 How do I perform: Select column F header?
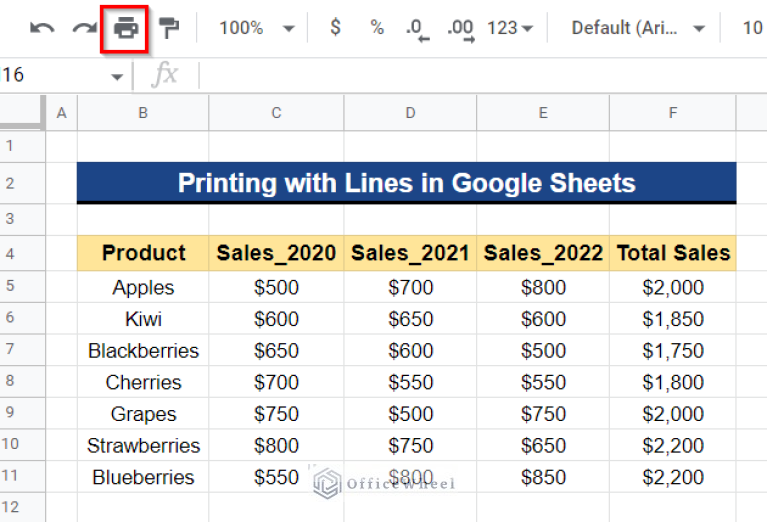click(x=673, y=113)
